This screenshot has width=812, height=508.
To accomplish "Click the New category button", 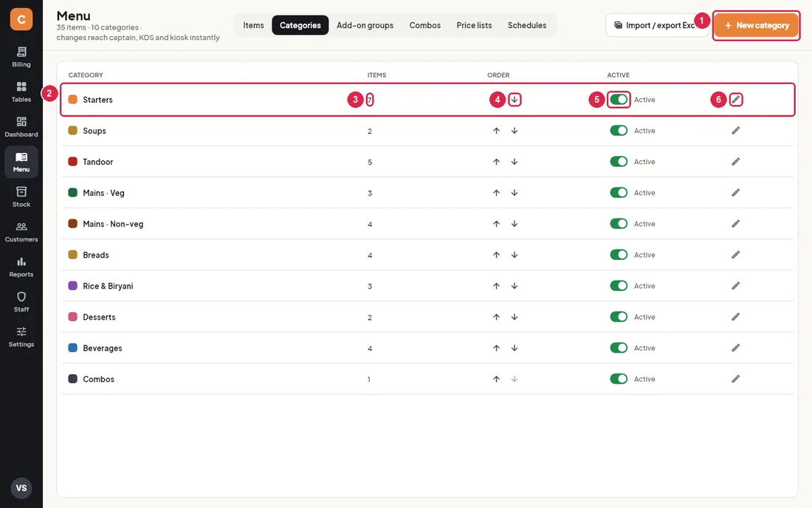I will (x=757, y=25).
